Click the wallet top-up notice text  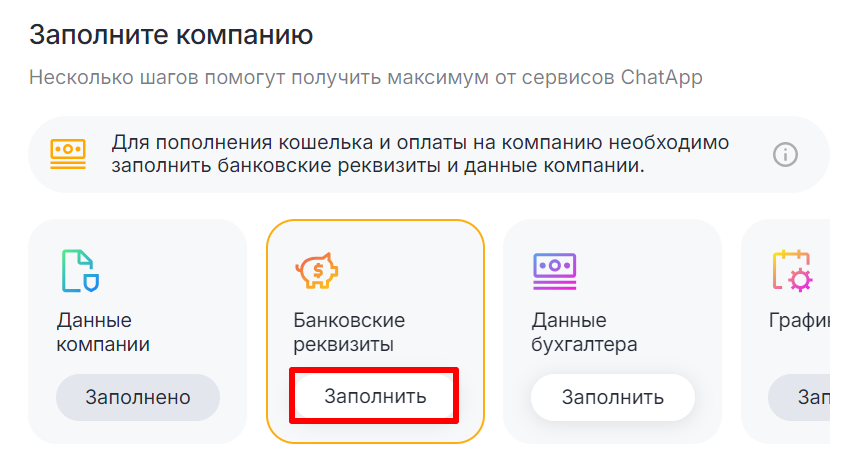pyautogui.click(x=420, y=154)
